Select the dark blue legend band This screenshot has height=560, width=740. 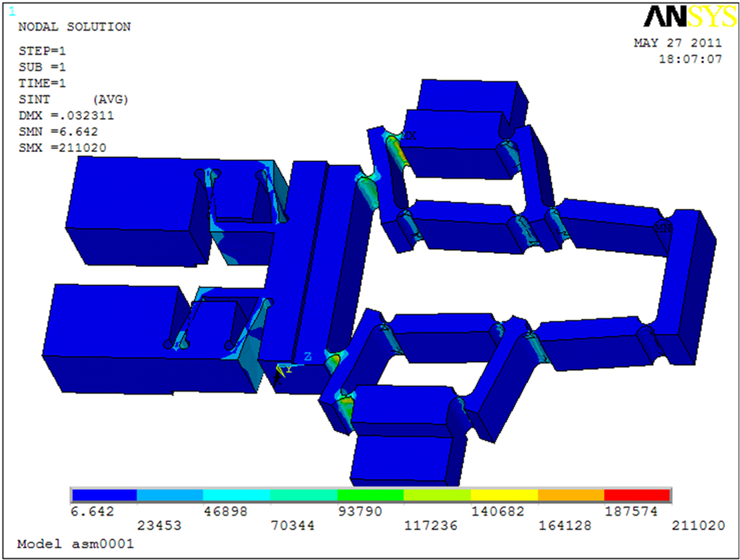[105, 495]
